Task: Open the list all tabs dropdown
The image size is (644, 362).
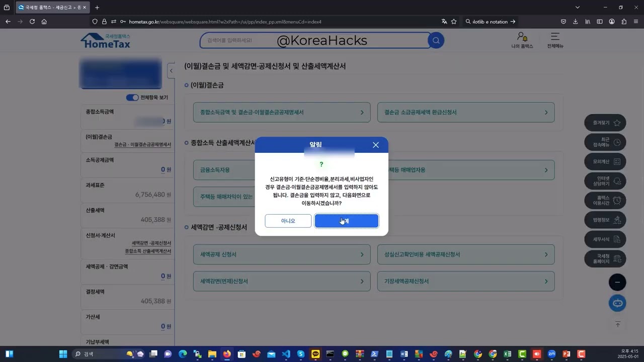Action: (x=578, y=8)
